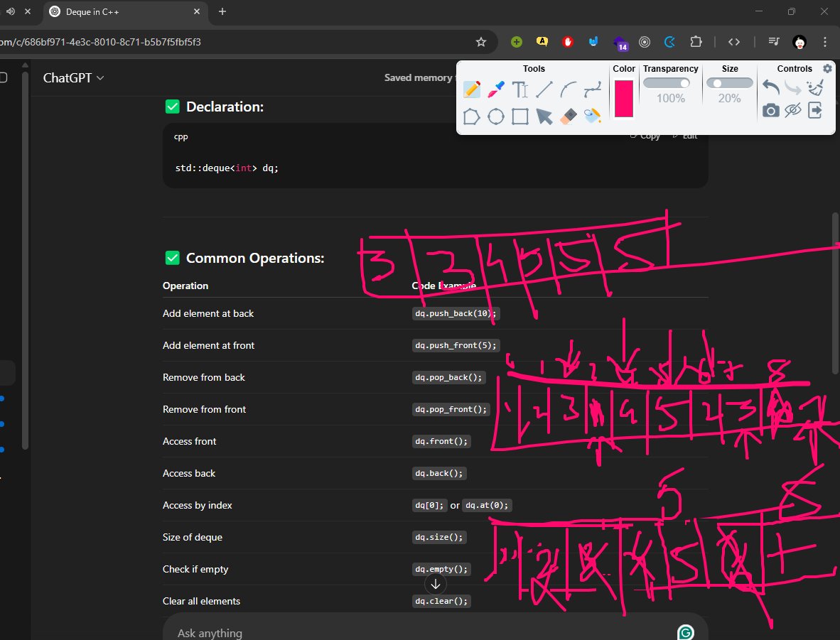This screenshot has width=840, height=640.
Task: Click the green plus extension icon
Action: [517, 42]
